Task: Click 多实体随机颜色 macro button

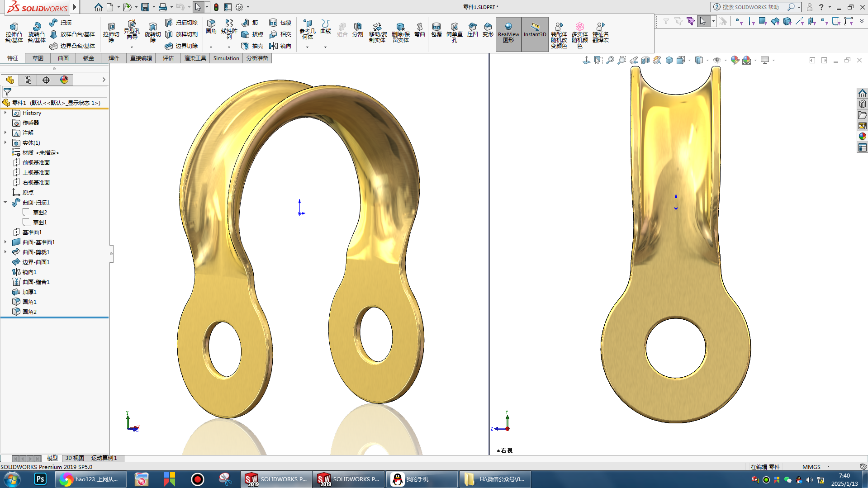Action: (x=580, y=35)
